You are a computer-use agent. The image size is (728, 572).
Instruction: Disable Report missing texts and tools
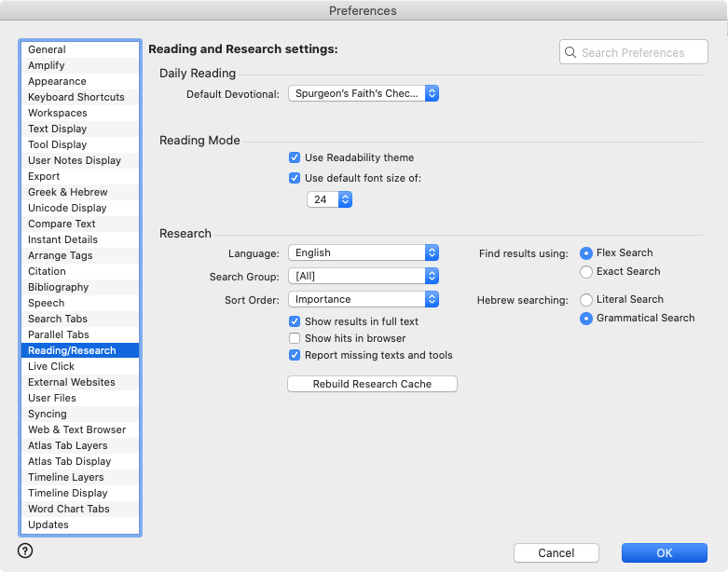295,355
